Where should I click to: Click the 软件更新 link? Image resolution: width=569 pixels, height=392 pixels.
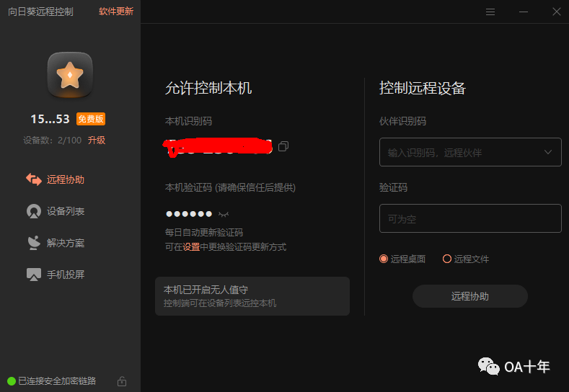[x=116, y=12]
